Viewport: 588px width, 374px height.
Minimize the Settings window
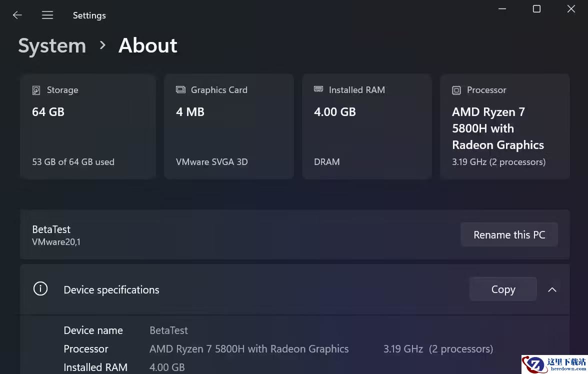(x=502, y=9)
